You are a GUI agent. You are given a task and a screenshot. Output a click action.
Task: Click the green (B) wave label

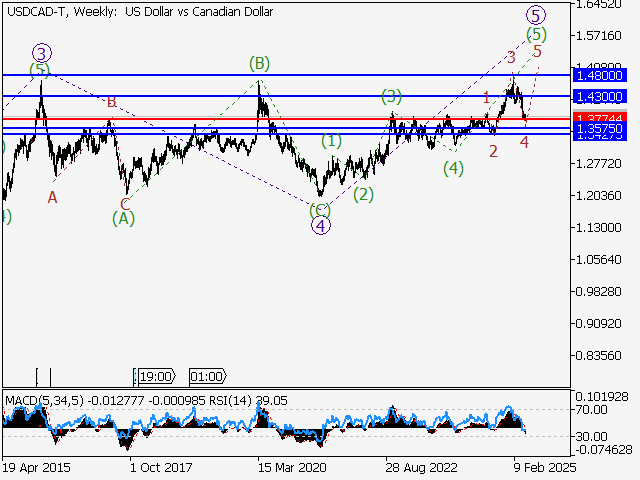coord(259,64)
